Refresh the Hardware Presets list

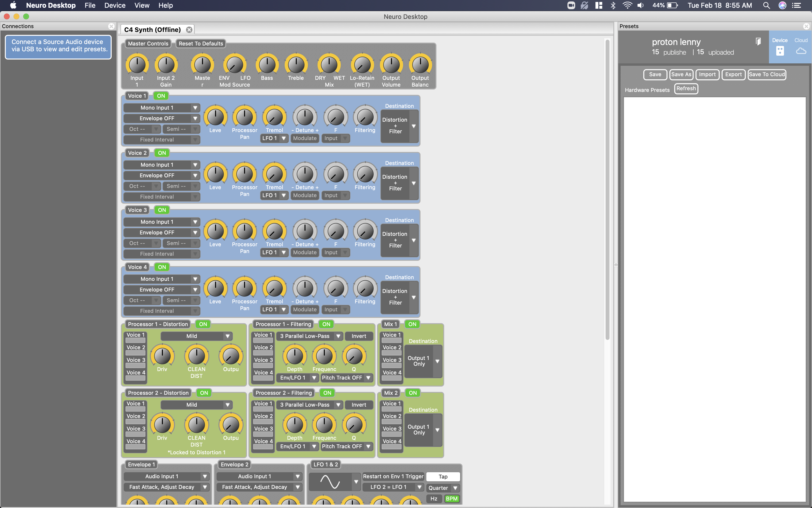(x=686, y=88)
